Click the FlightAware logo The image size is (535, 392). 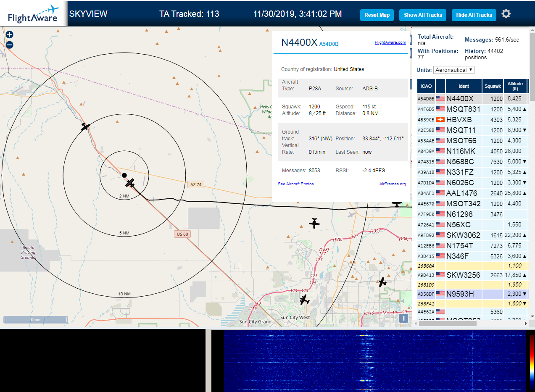coord(34,14)
